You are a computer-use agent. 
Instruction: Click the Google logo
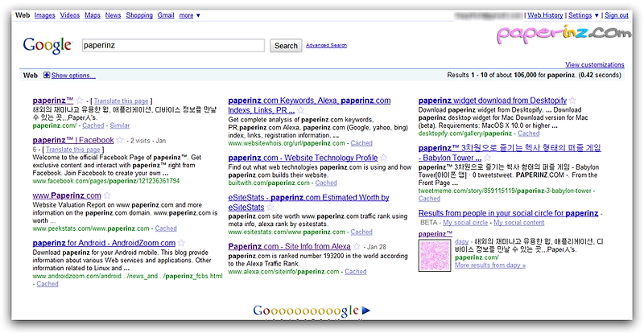(47, 45)
